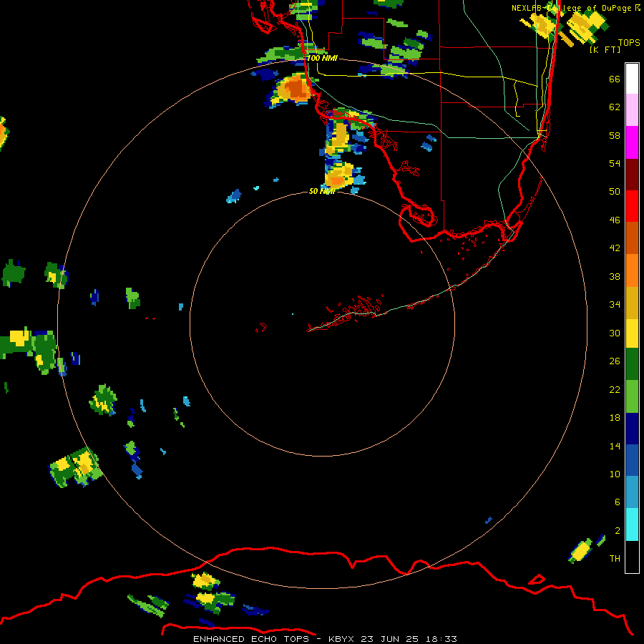Pick the dark orange legend swatch
Image resolution: width=644 pixels, height=644 pixels.
(x=632, y=238)
